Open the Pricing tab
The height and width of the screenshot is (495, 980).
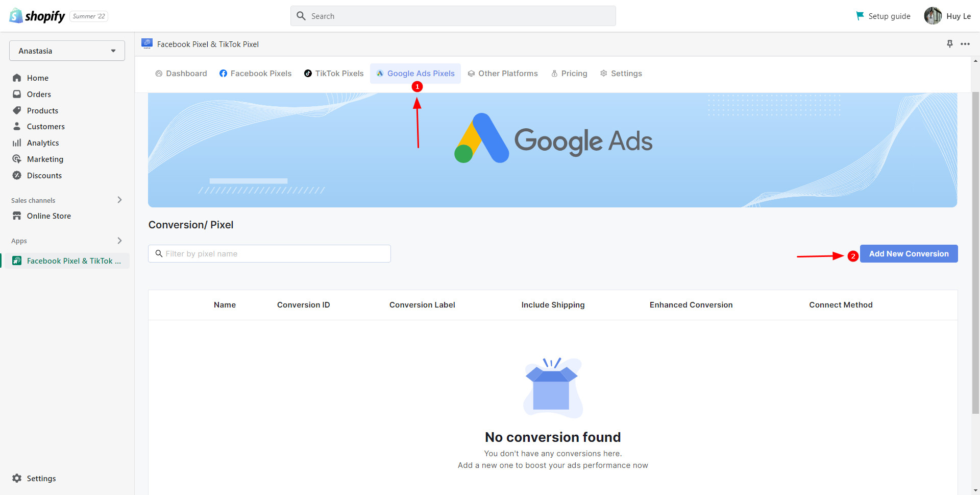click(x=569, y=74)
